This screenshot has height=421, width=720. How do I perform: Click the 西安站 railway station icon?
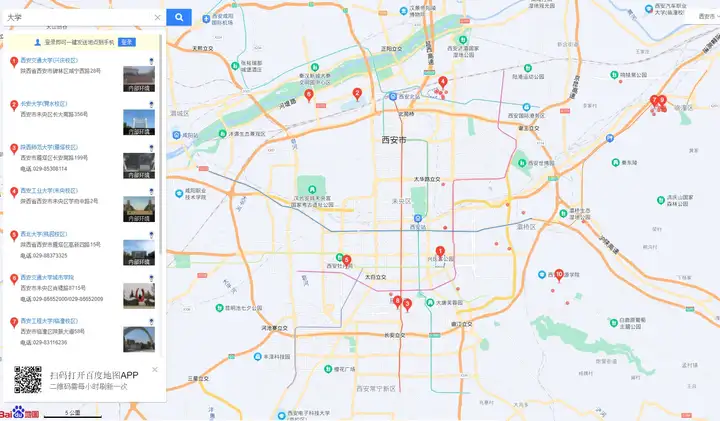click(x=420, y=218)
